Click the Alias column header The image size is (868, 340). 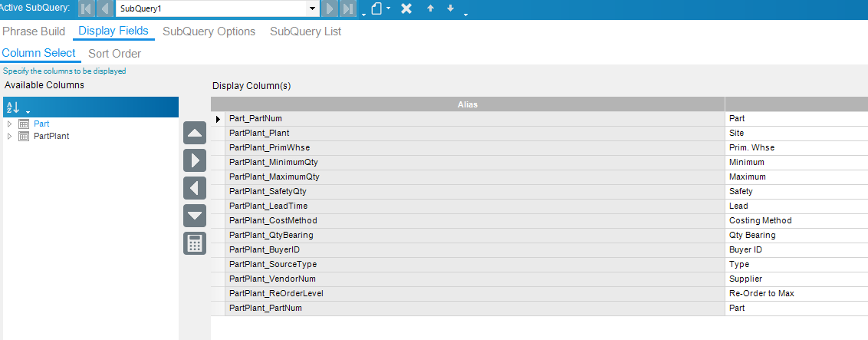click(x=468, y=104)
